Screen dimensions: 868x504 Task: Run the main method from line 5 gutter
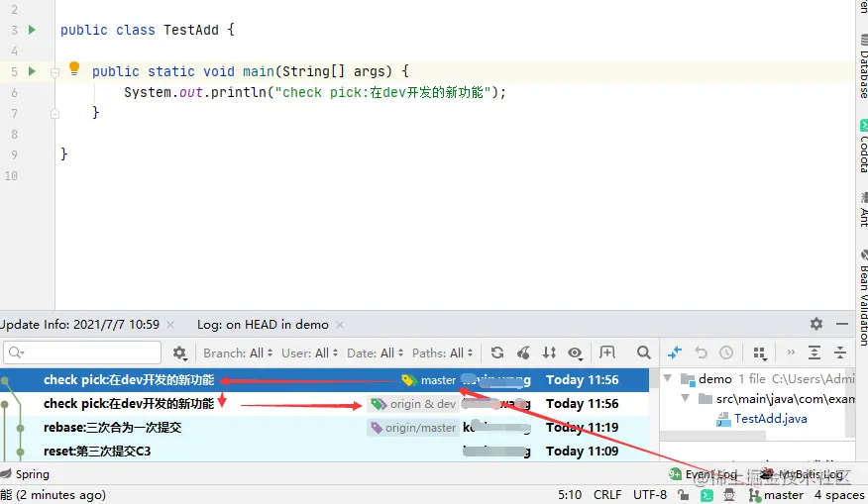pos(32,71)
